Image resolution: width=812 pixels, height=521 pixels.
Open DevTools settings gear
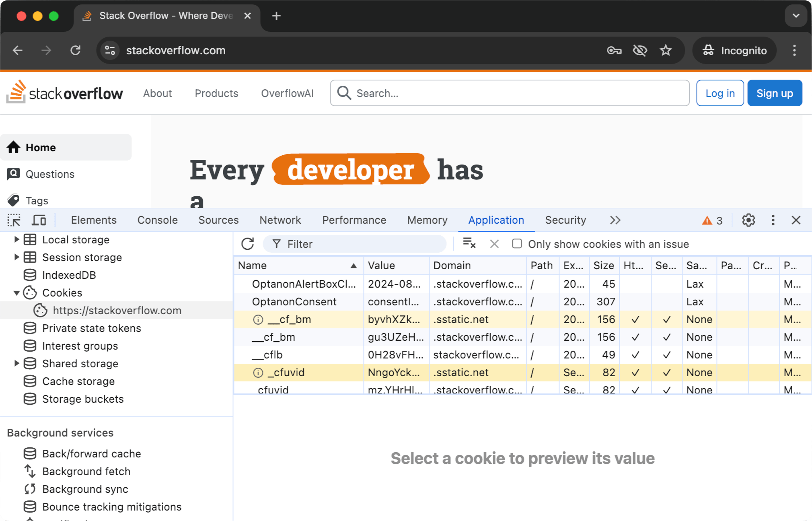tap(748, 220)
